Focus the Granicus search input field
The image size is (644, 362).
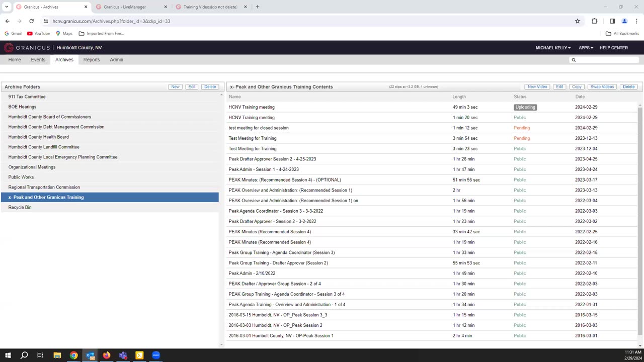608,60
